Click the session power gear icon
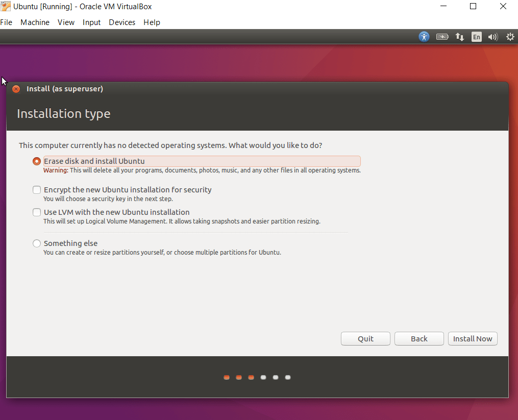 click(x=509, y=37)
